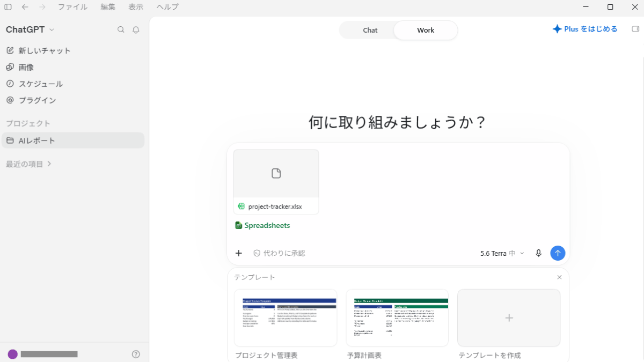Go forward with the right arrow

coord(42,7)
